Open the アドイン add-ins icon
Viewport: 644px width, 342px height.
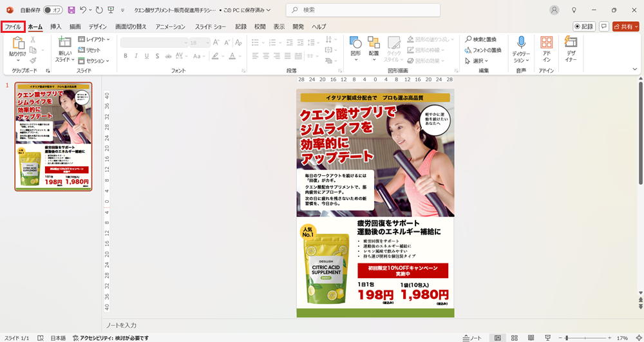546,43
